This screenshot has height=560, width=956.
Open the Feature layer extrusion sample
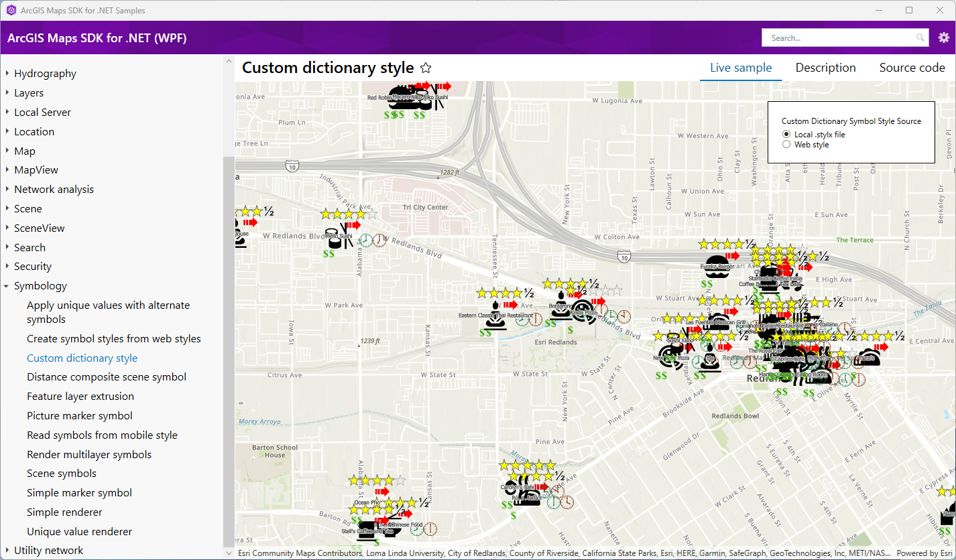click(80, 396)
